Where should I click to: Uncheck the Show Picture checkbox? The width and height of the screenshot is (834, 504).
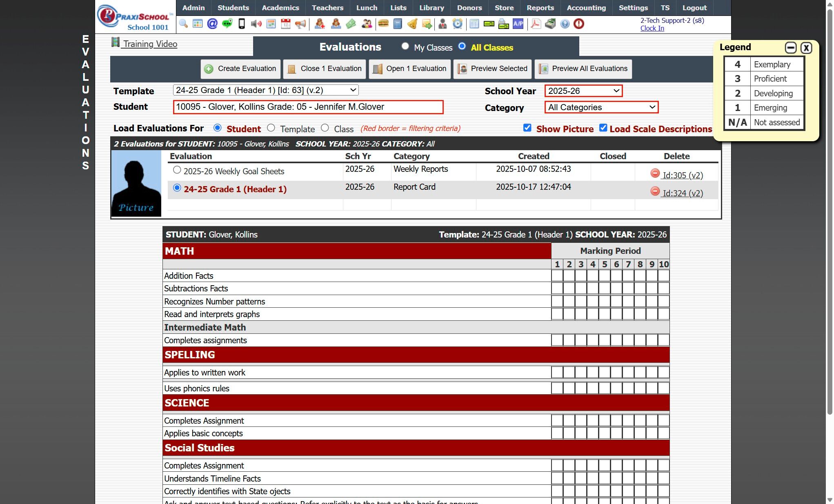point(527,128)
